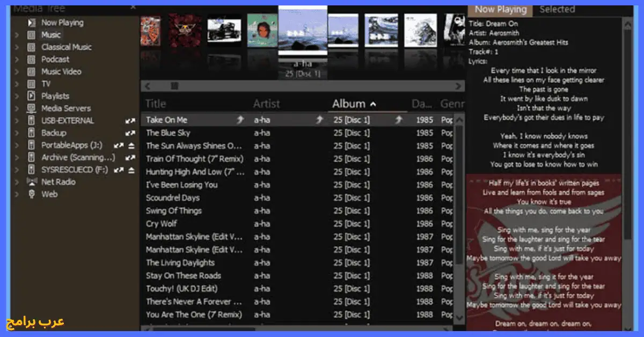Screen dimensions: 644x337
Task: Select I've Been Losing You track
Action: [182, 185]
